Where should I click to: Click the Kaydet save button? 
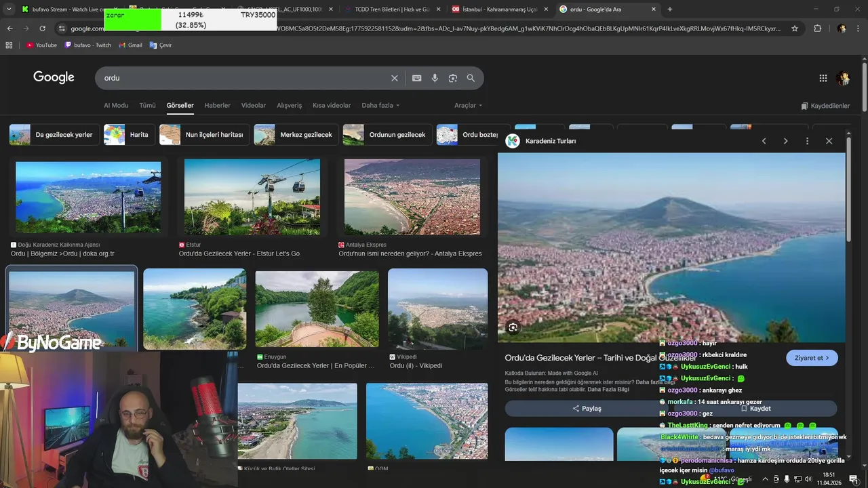pyautogui.click(x=755, y=409)
